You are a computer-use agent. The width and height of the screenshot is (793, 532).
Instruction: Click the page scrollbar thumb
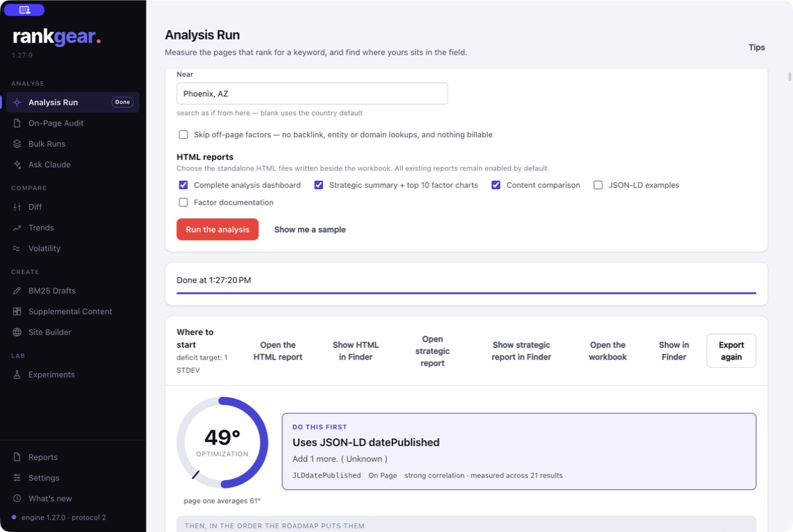click(x=790, y=76)
